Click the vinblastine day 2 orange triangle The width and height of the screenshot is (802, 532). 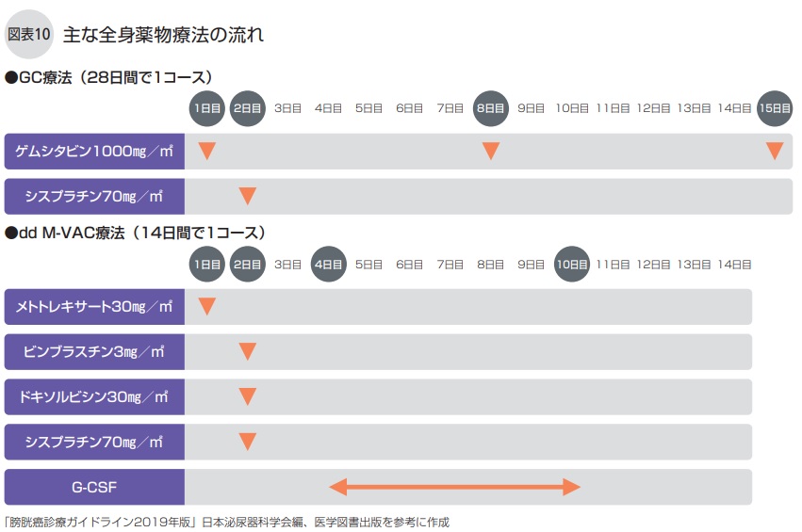[x=247, y=351]
